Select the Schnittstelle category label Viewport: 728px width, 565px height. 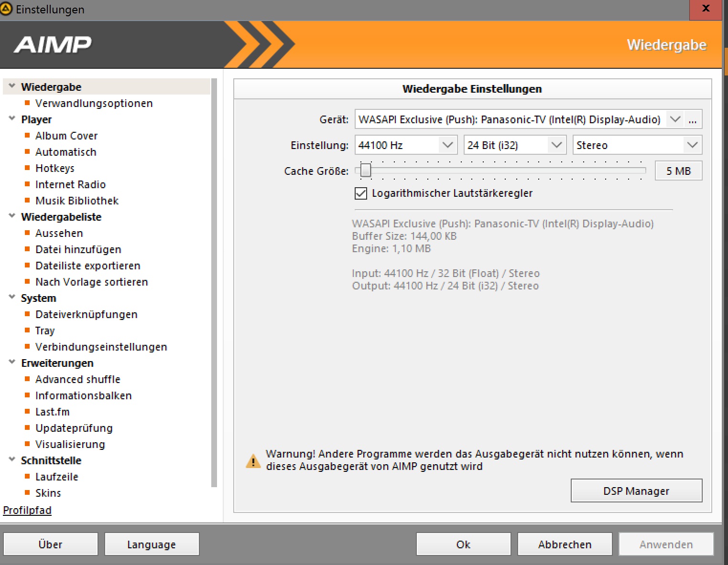(51, 460)
